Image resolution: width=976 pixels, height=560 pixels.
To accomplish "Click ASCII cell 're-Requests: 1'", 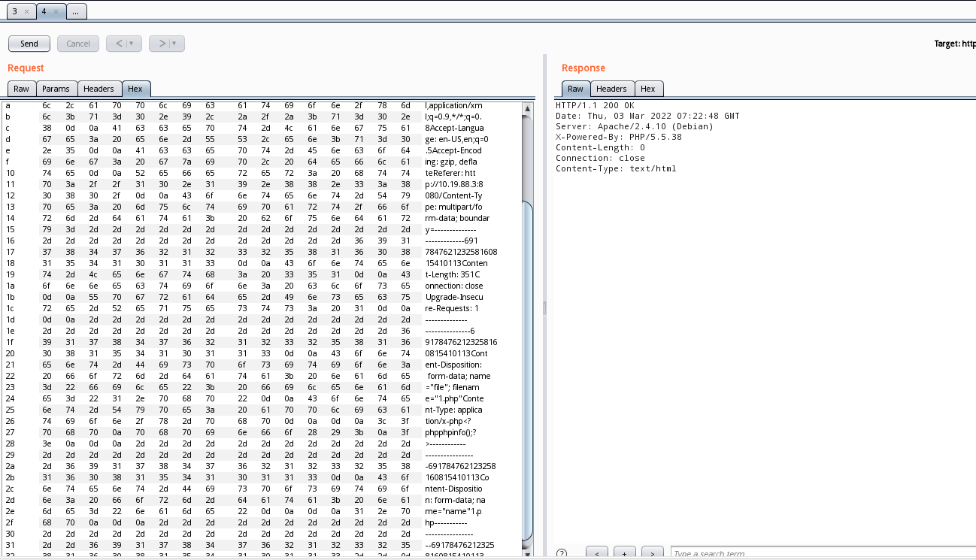I will [451, 308].
